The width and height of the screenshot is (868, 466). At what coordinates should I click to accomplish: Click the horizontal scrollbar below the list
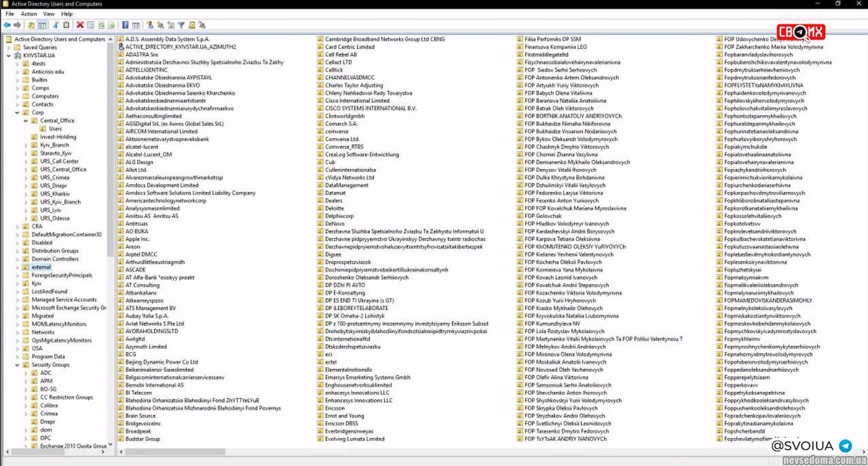pyautogui.click(x=407, y=452)
